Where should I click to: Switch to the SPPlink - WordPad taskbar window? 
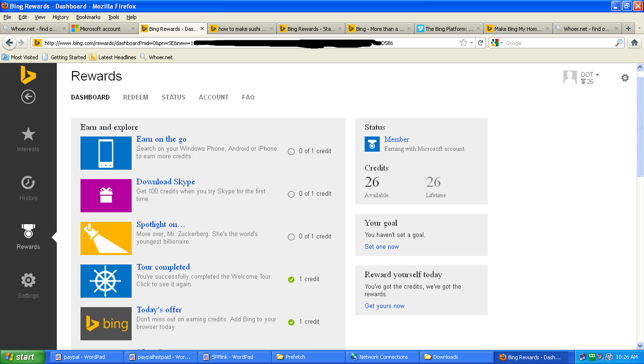[235, 357]
